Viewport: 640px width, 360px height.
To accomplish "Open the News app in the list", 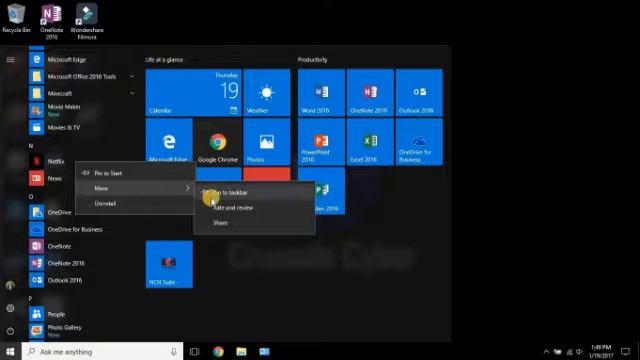I will pyautogui.click(x=52, y=178).
